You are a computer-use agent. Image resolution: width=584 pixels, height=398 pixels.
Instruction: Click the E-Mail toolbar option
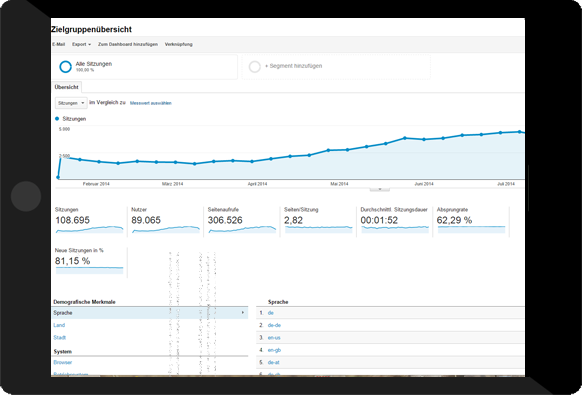[x=58, y=44]
